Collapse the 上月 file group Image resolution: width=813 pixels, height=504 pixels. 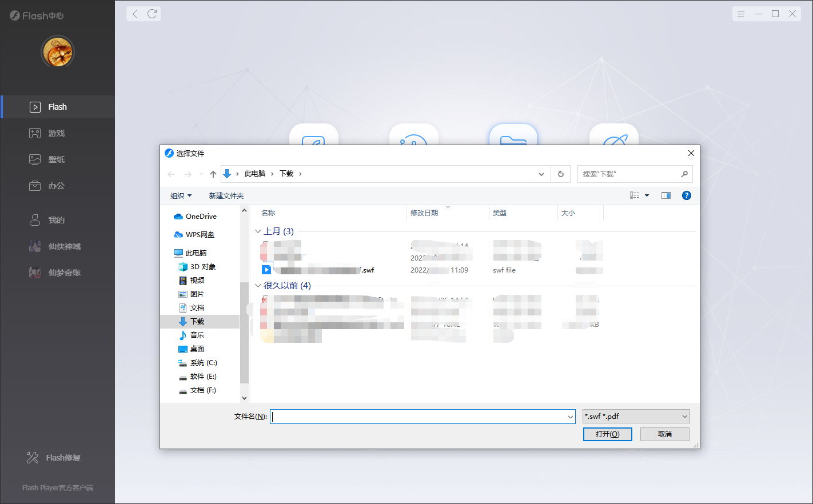(x=258, y=231)
